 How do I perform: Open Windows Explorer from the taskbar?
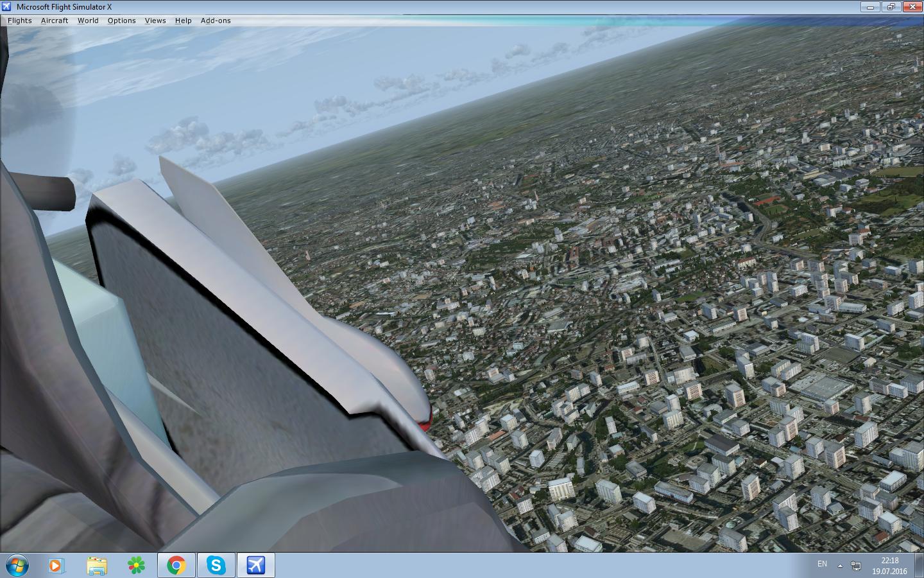coord(97,565)
